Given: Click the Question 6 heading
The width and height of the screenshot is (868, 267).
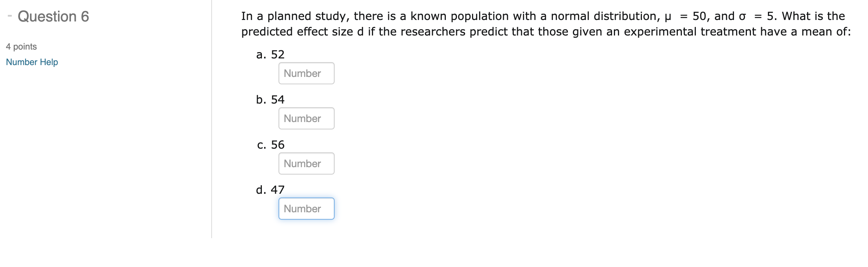Looking at the screenshot, I should pos(54,16).
